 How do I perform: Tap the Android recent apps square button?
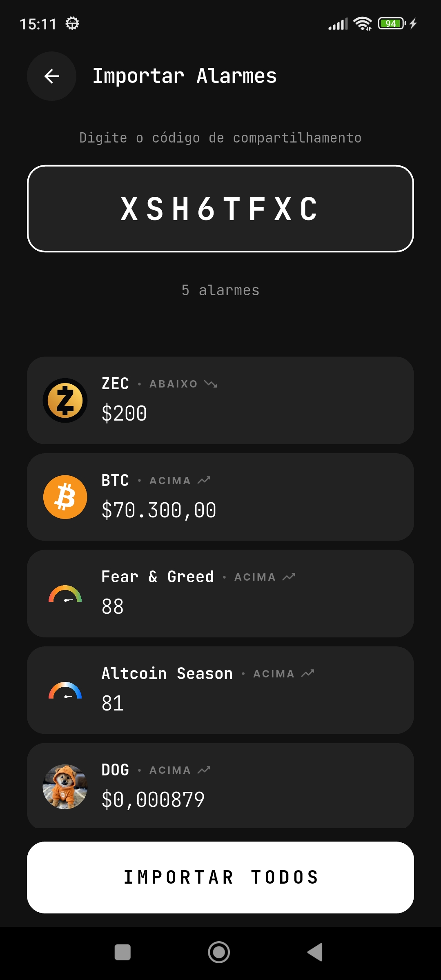[x=122, y=952]
